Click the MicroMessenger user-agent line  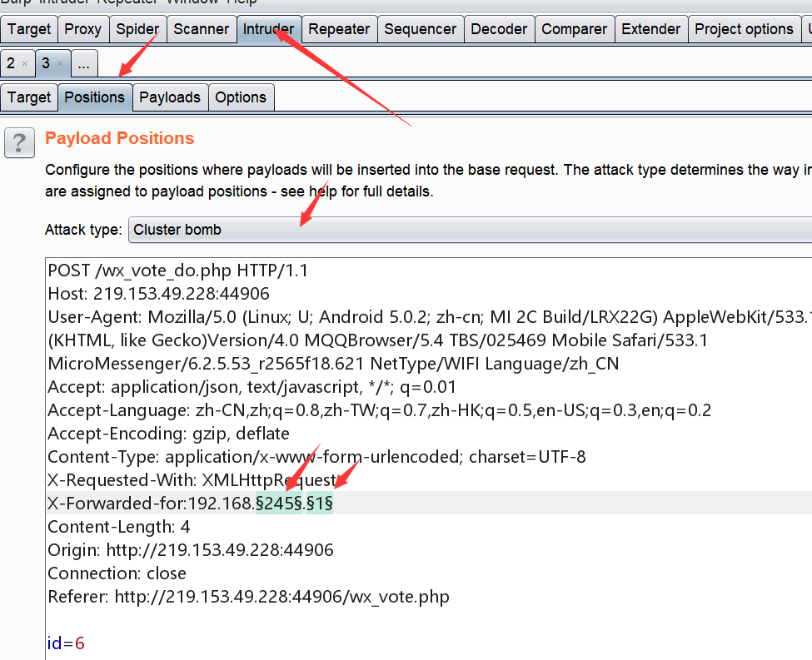333,364
